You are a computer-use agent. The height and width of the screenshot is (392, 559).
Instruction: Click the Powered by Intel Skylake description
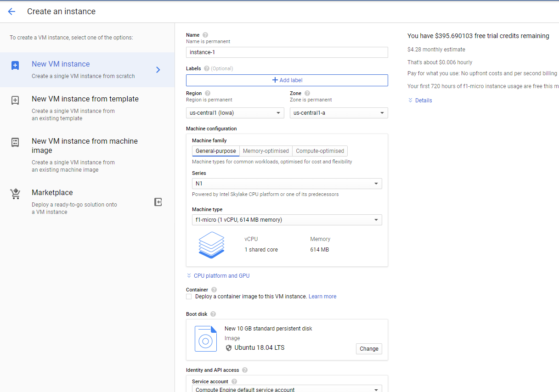pos(265,194)
